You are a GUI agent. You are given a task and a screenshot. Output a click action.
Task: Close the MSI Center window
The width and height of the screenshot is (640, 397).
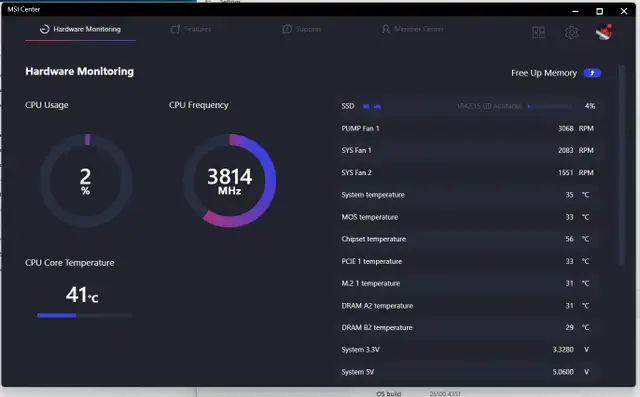624,11
